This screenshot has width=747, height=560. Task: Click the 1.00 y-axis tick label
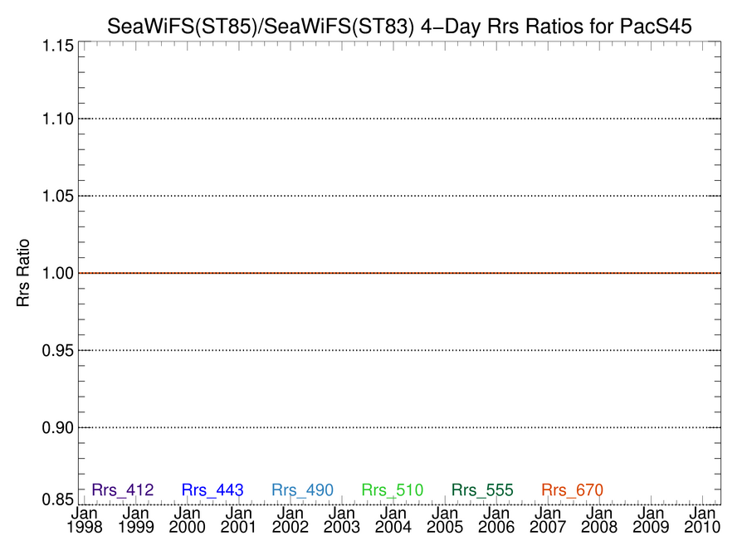pyautogui.click(x=58, y=273)
